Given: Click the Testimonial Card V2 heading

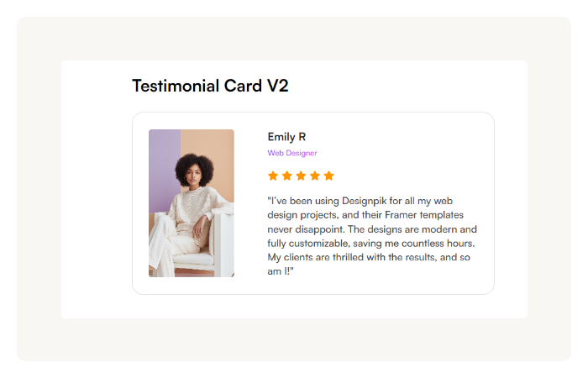Looking at the screenshot, I should tap(210, 86).
